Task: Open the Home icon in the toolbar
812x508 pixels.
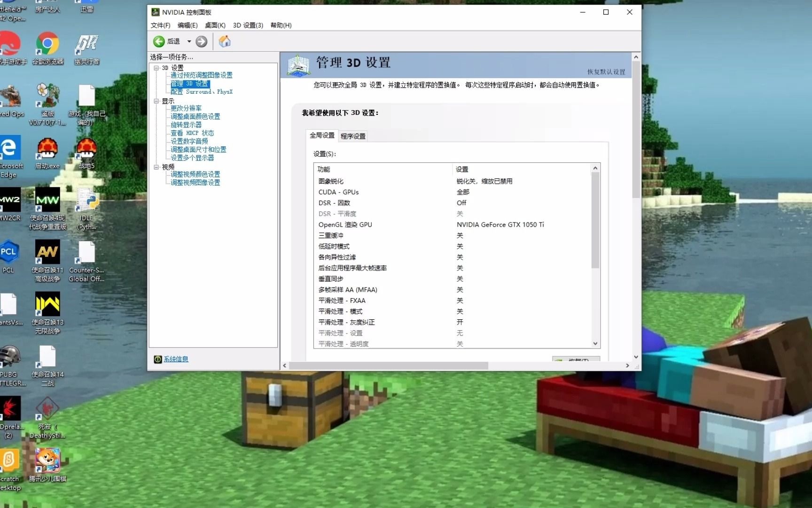Action: (225, 41)
